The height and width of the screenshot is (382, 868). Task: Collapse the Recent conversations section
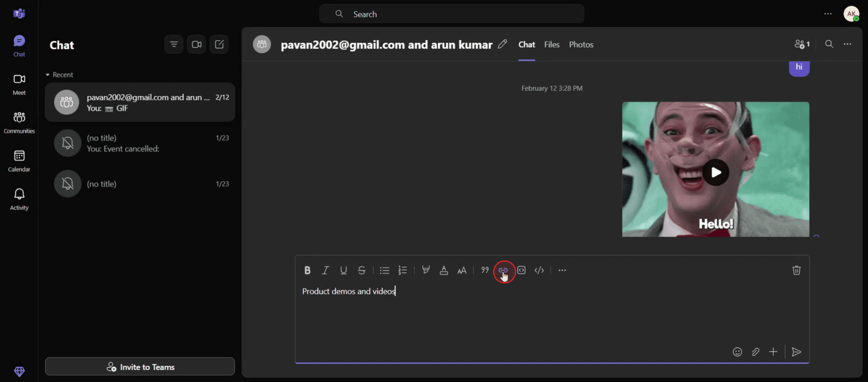tap(47, 75)
